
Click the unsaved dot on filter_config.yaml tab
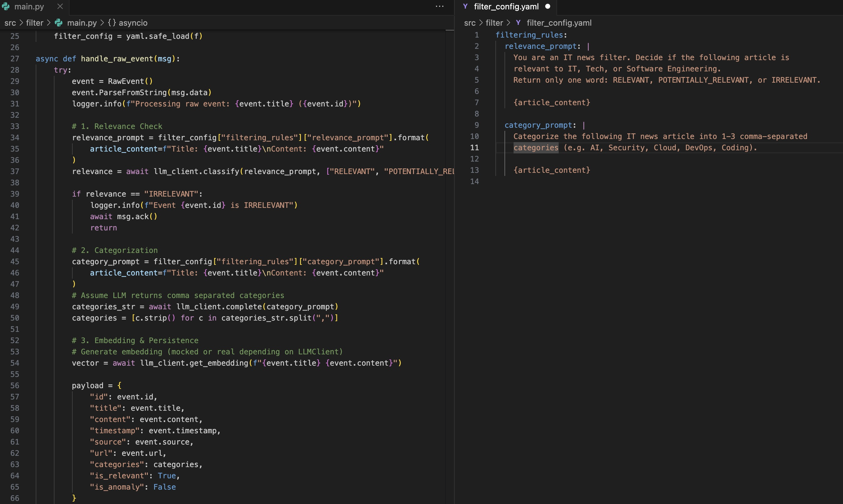coord(547,7)
